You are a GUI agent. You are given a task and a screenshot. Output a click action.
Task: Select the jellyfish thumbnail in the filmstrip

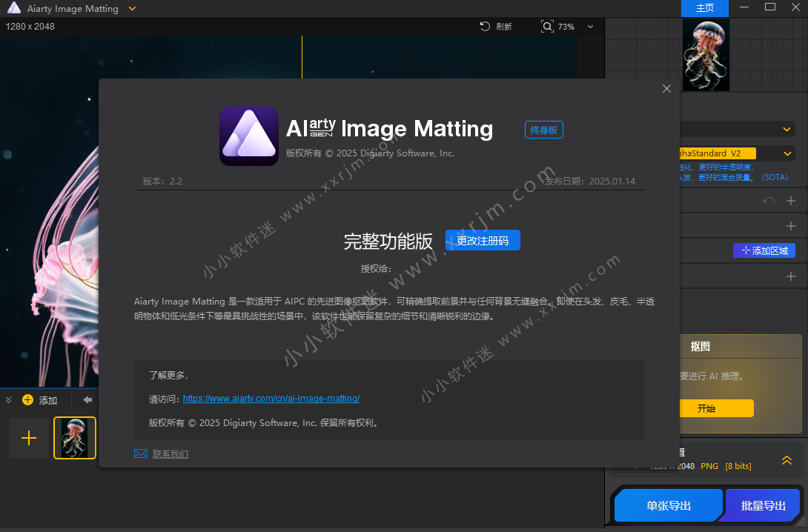click(x=75, y=438)
